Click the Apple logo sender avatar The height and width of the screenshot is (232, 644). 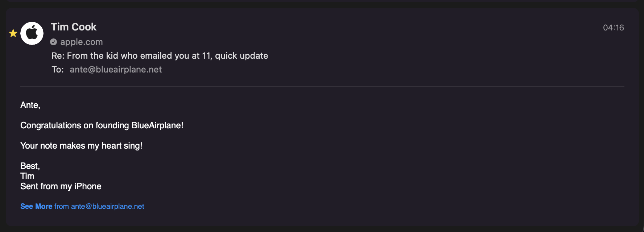32,33
